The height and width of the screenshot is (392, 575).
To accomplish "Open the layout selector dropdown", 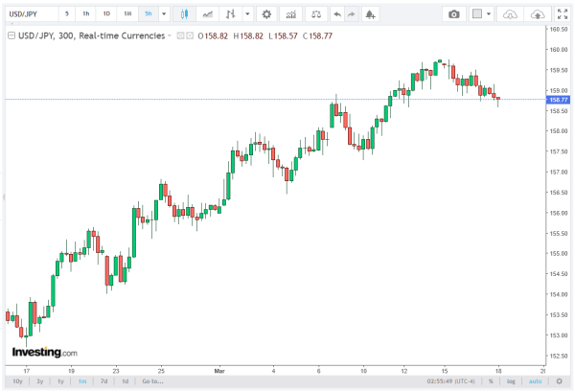I will pyautogui.click(x=491, y=14).
